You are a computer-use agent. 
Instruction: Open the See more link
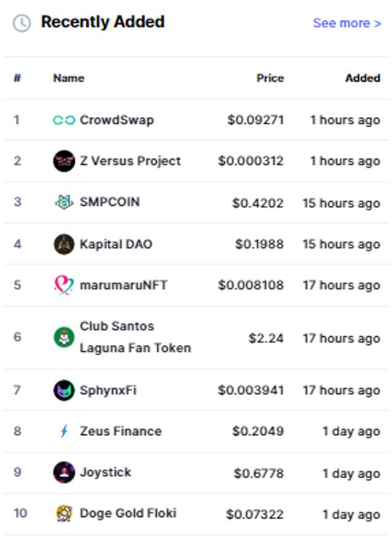click(347, 23)
